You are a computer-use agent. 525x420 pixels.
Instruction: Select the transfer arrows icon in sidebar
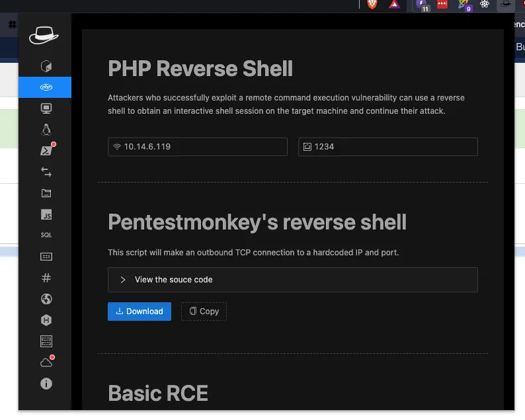[x=46, y=172]
